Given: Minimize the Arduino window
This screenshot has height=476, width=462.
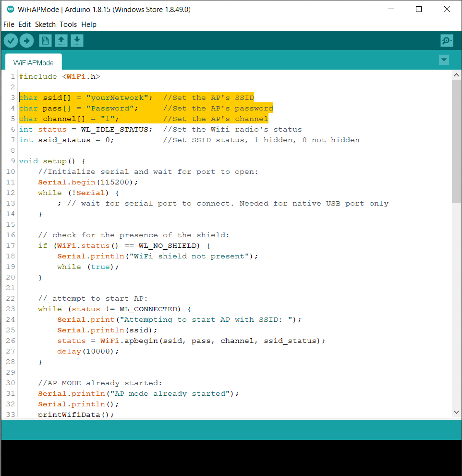Looking at the screenshot, I should point(391,10).
